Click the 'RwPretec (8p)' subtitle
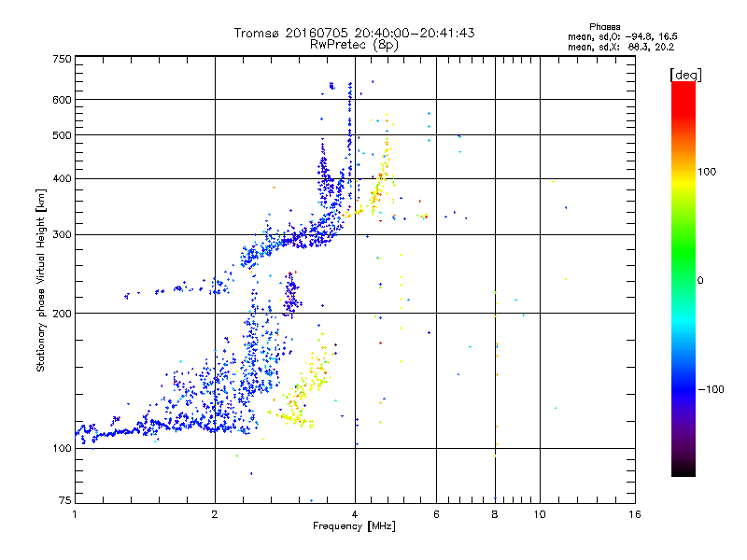747x560 pixels. (354, 45)
